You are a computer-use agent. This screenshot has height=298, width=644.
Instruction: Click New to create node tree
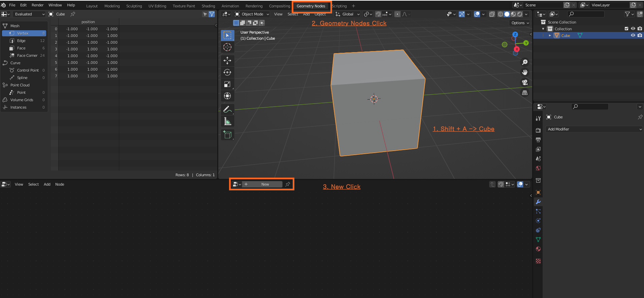(x=262, y=184)
